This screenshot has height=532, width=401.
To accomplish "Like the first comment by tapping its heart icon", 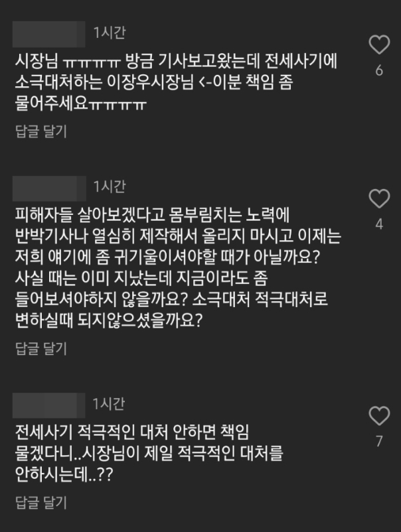I will click(379, 43).
